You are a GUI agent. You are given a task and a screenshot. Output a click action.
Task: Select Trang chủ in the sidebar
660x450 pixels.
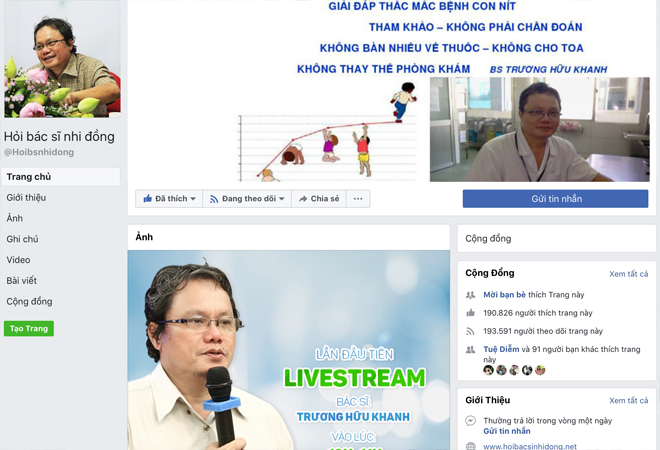[61, 177]
